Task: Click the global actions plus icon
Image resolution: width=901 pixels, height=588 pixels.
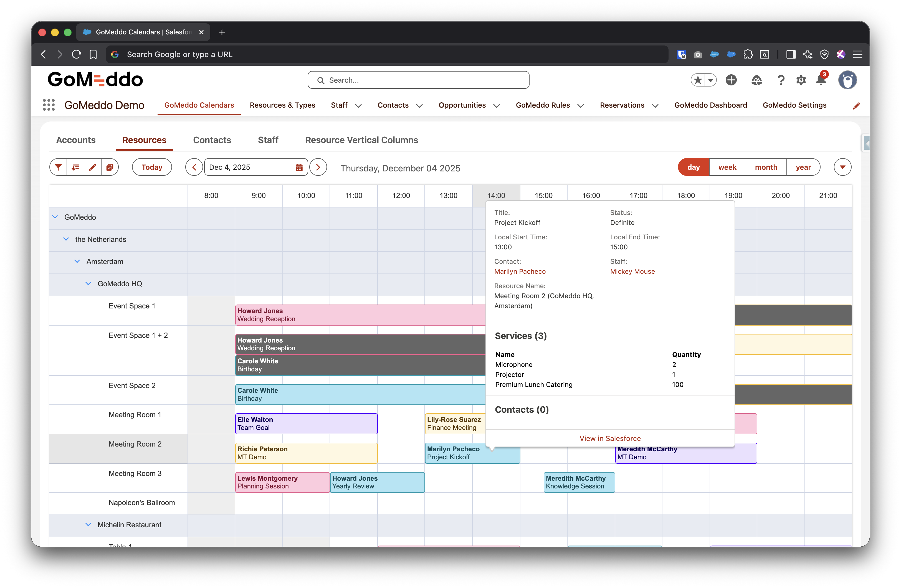Action: [x=731, y=80]
